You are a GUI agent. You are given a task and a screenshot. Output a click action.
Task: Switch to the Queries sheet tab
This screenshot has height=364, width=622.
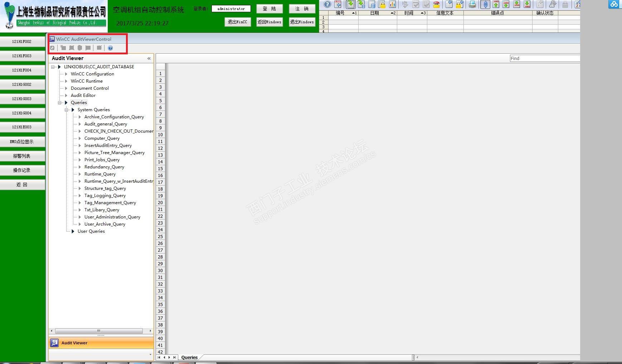[x=189, y=357]
